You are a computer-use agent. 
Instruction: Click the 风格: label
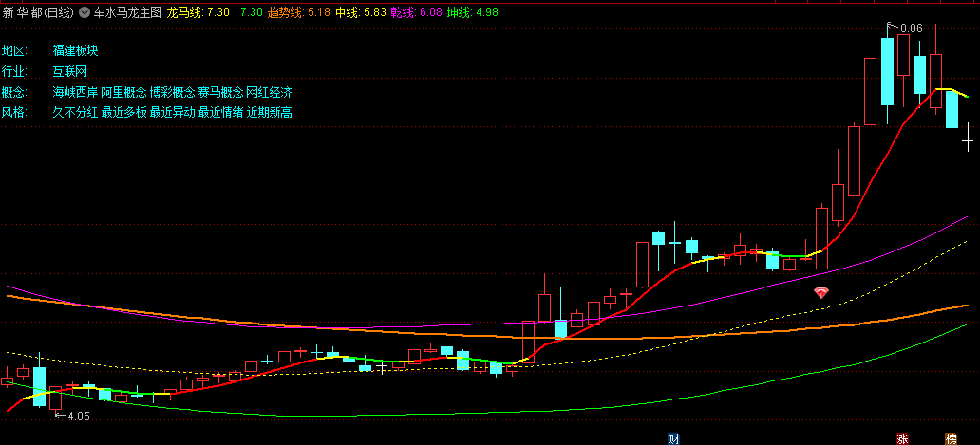(15, 113)
